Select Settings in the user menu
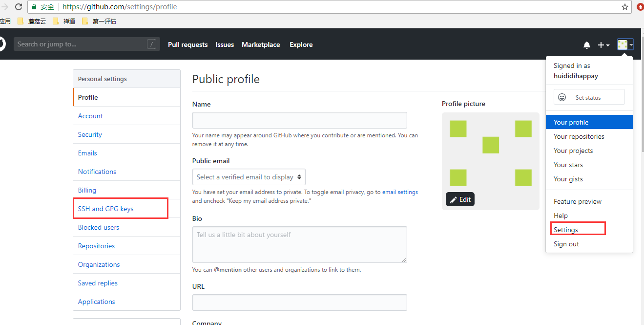This screenshot has width=644, height=325. 566,230
